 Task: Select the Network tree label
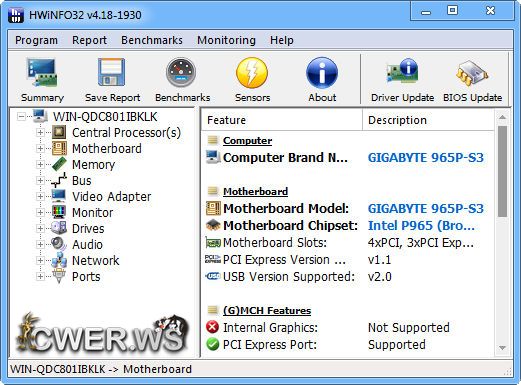96,261
